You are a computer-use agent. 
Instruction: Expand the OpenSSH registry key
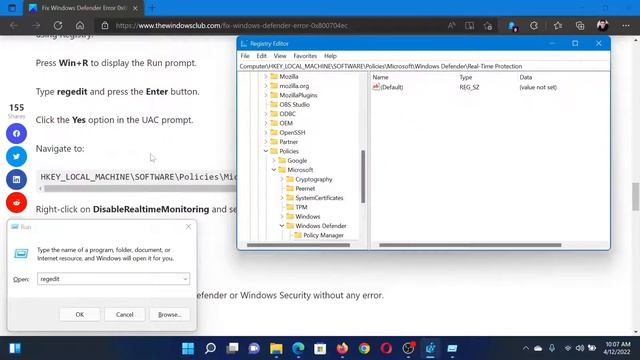[x=266, y=132]
